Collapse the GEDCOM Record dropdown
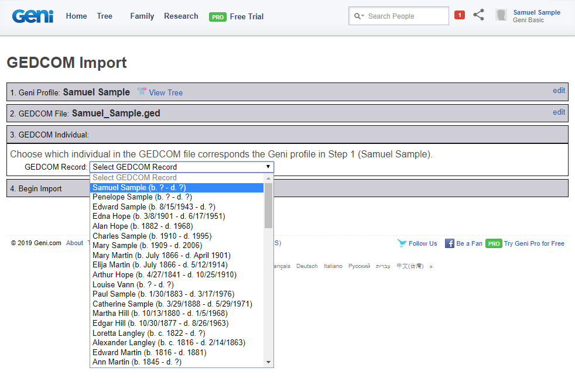The image size is (575, 392). coord(182,167)
